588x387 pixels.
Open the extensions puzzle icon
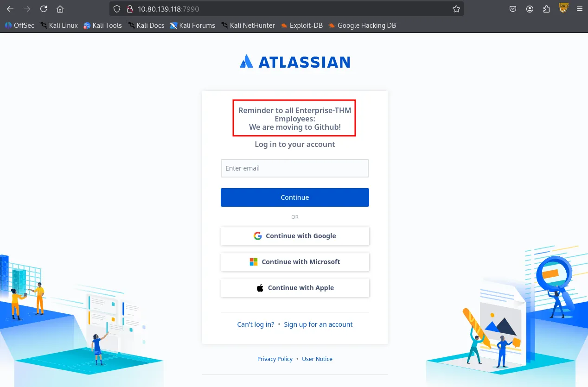click(547, 9)
